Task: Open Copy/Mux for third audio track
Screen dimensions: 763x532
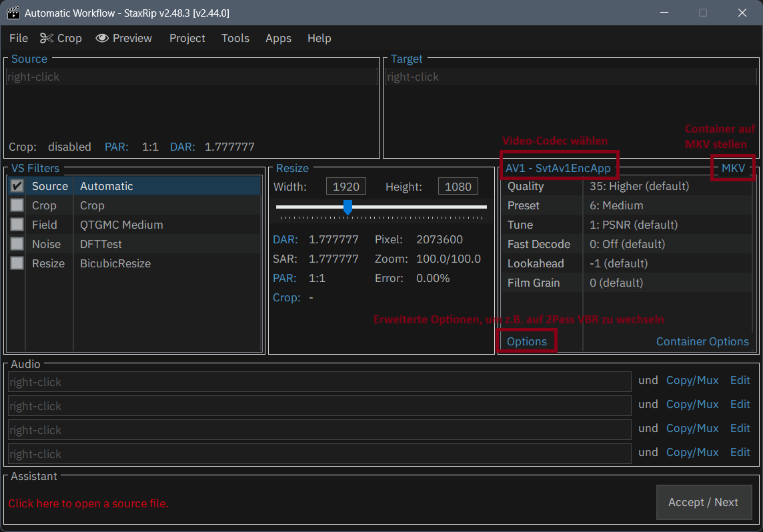Action: 692,429
